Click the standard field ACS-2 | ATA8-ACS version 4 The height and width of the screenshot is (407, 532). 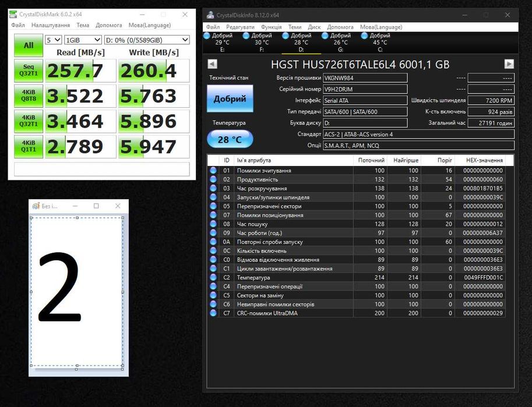click(x=419, y=135)
